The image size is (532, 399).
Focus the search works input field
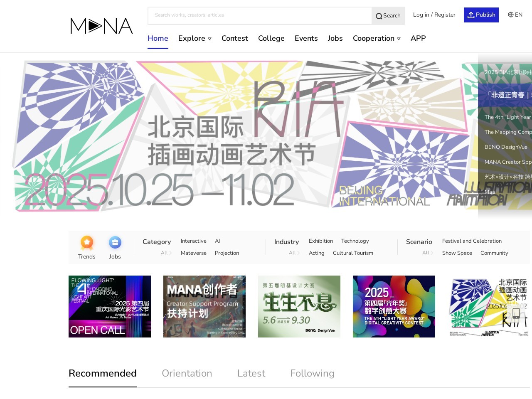point(260,15)
